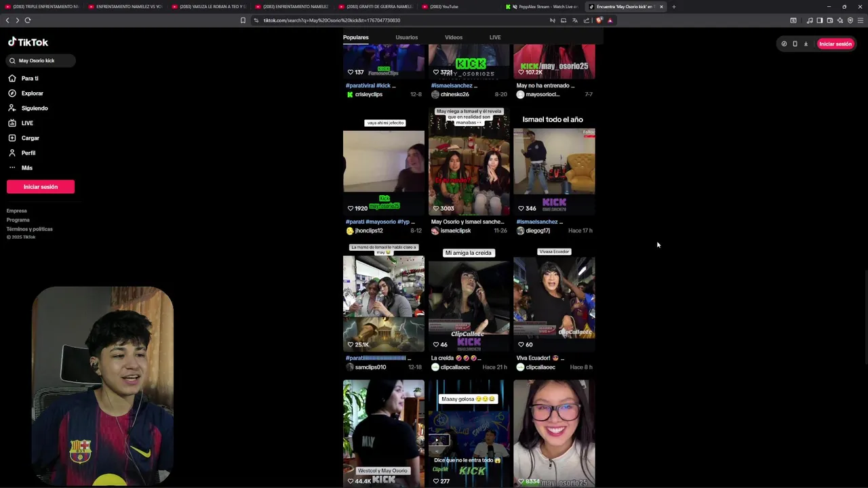Open 'La mamá de Ismael' video thumbnail
This screenshot has height=488, width=868.
tap(384, 298)
